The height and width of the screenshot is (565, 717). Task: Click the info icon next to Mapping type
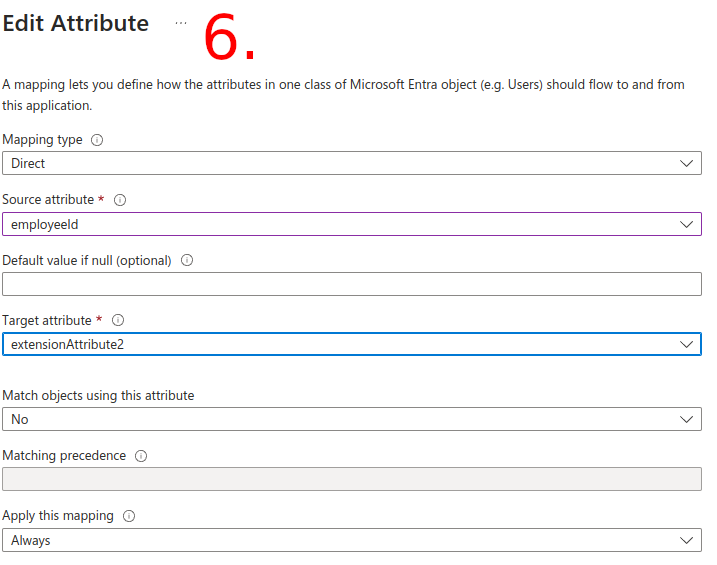coord(97,140)
